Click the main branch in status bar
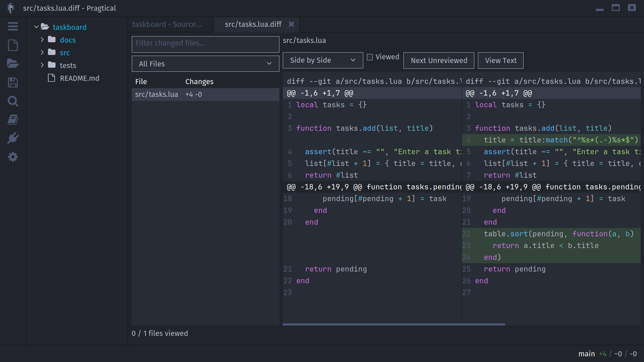Screen dimensions: 644x362 pos(586,354)
